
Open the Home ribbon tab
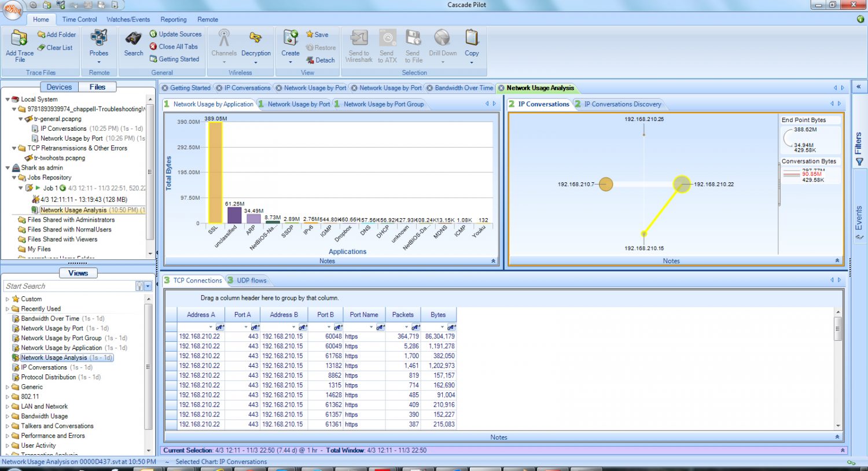41,19
